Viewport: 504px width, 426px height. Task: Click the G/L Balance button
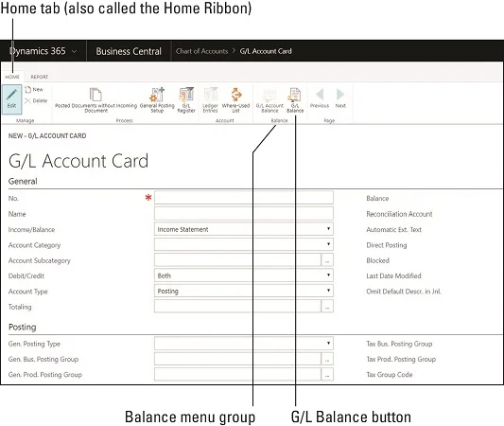(x=295, y=99)
